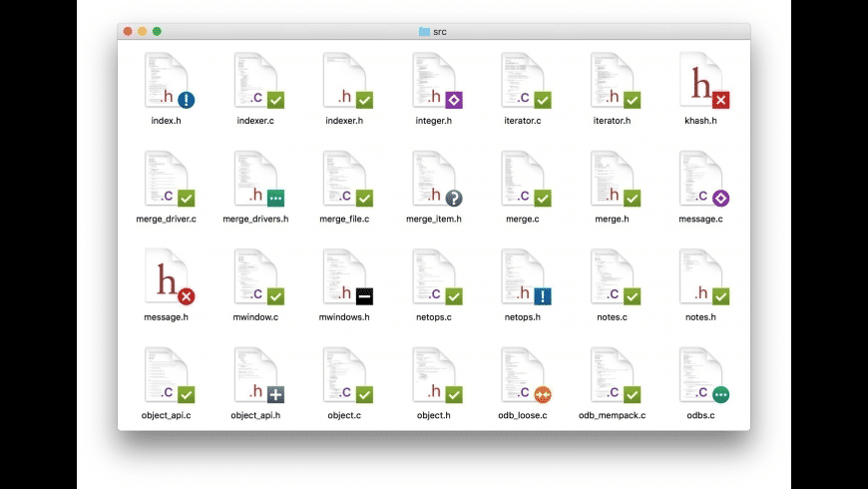The height and width of the screenshot is (489, 868).
Task: Select the merge_drivers.h icon with teal ellipsis badge
Action: (257, 179)
